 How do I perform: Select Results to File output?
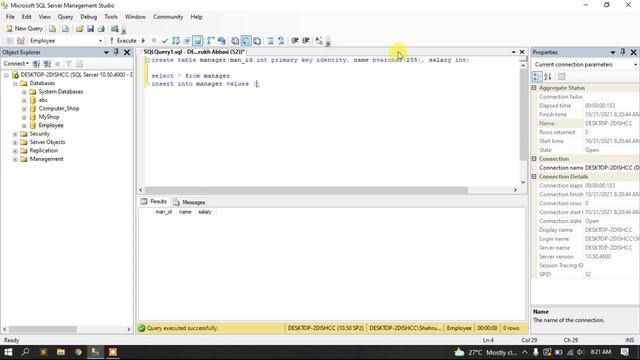click(x=257, y=40)
